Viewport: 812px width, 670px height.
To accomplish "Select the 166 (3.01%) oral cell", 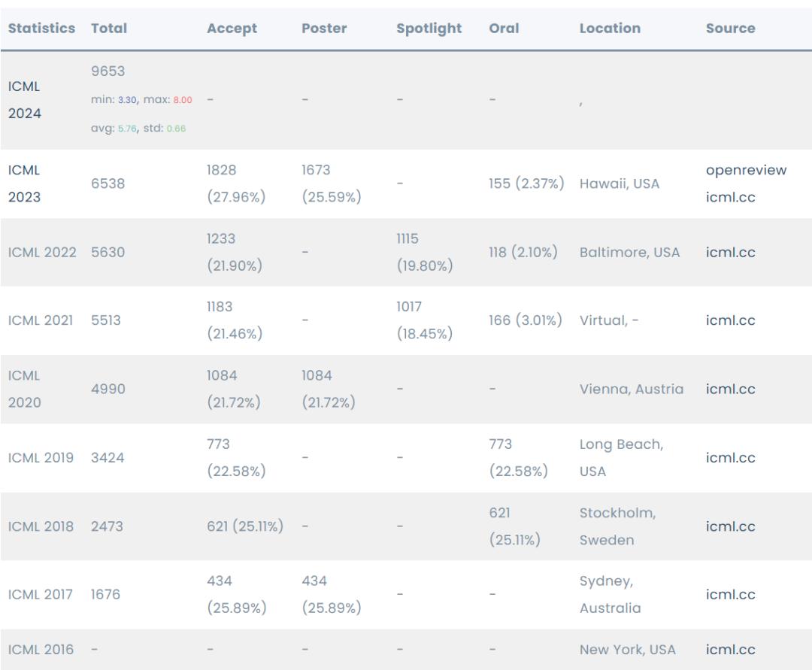I will (525, 320).
